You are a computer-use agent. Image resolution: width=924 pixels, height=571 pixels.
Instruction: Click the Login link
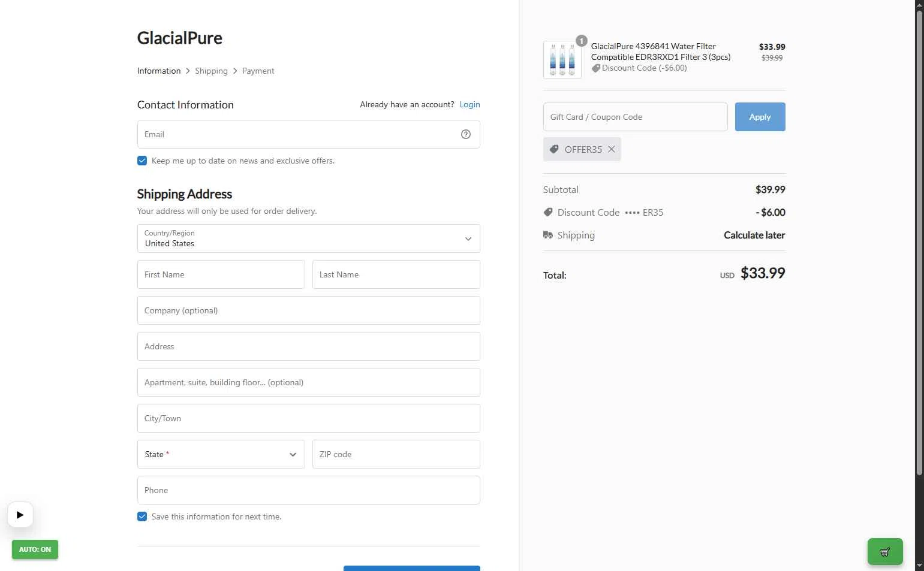pyautogui.click(x=469, y=104)
